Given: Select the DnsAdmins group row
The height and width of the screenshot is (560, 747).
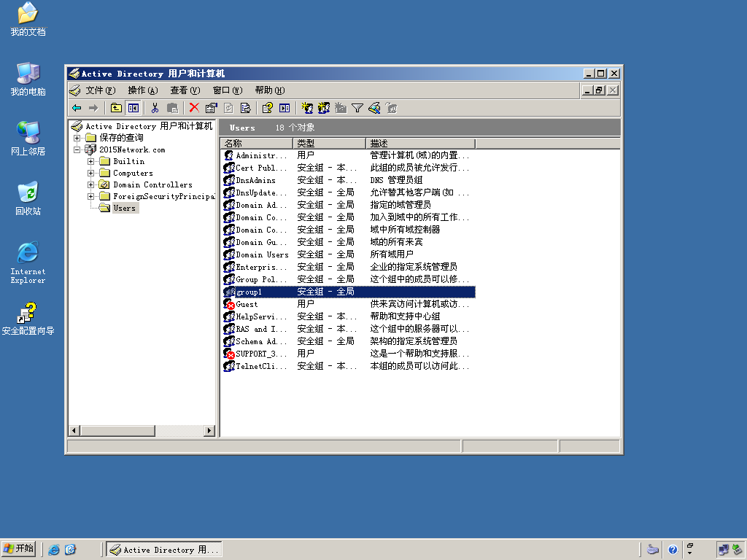Looking at the screenshot, I should [x=349, y=180].
